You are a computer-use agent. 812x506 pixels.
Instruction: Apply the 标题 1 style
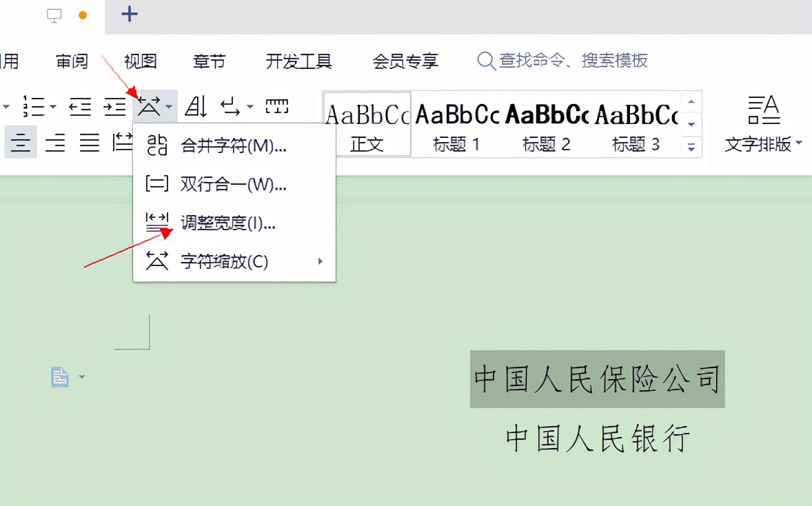click(x=457, y=124)
